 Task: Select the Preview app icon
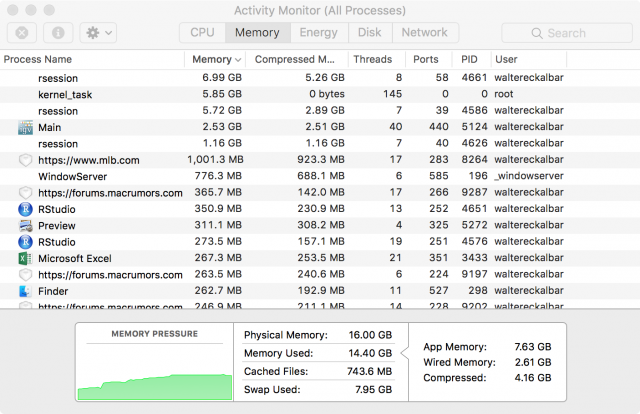pyautogui.click(x=25, y=225)
